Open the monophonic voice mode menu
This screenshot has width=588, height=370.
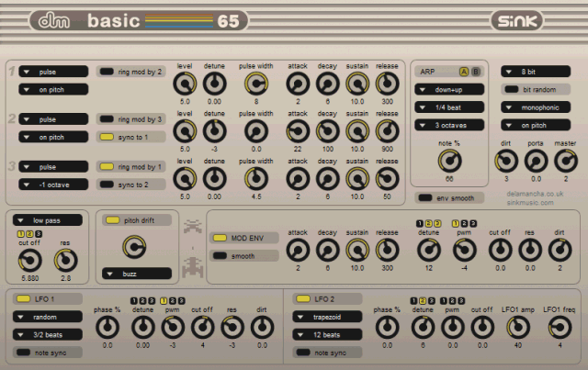point(537,107)
